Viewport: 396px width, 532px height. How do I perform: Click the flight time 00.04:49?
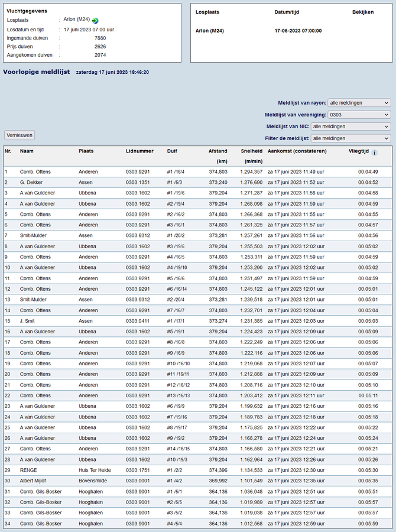click(368, 171)
